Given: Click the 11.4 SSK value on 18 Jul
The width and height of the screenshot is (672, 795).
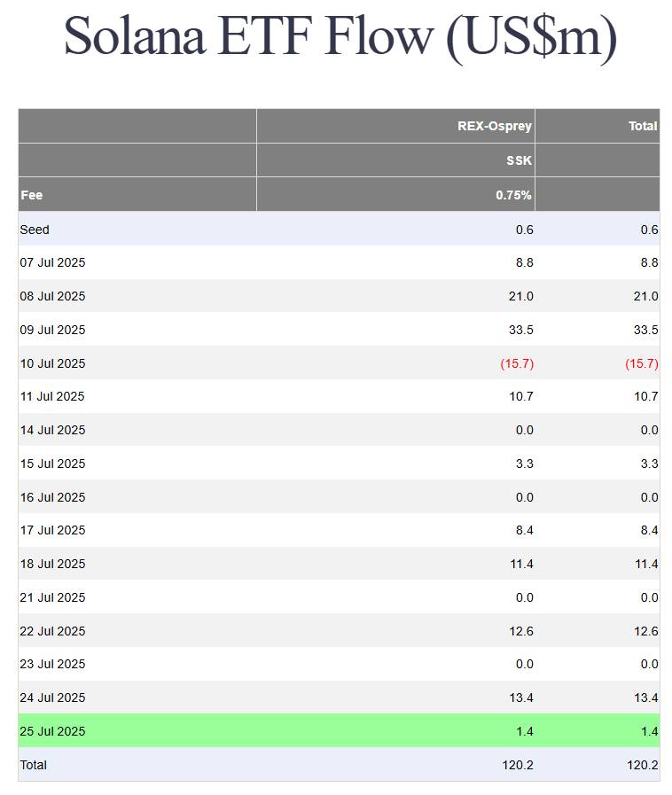Looking at the screenshot, I should click(521, 564).
